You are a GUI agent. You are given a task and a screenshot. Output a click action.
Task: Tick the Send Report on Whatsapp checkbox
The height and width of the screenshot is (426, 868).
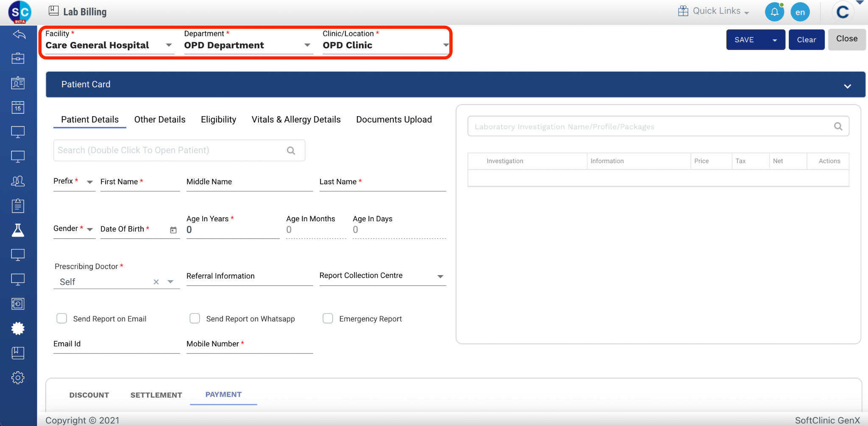point(195,318)
